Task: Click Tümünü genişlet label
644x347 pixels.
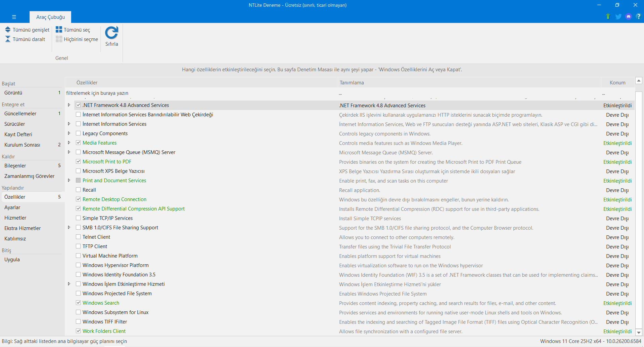Action: point(31,30)
